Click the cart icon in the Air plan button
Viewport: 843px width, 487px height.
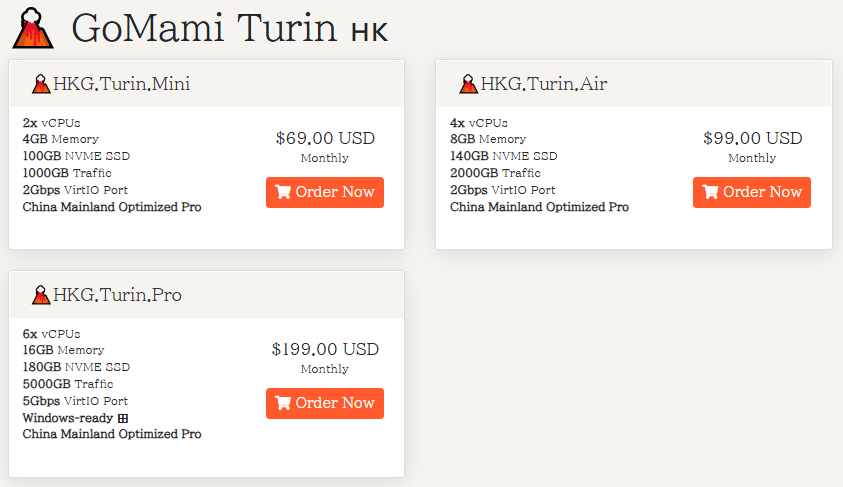710,192
